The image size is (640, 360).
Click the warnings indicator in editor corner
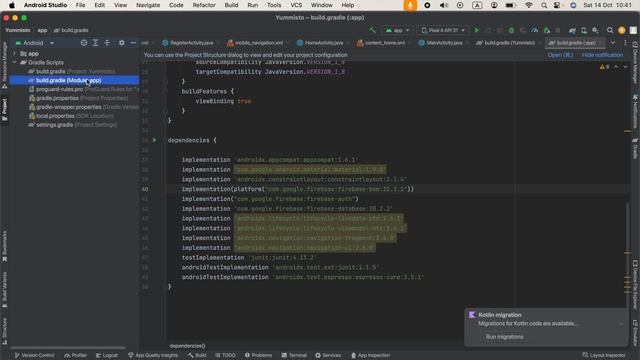click(604, 67)
